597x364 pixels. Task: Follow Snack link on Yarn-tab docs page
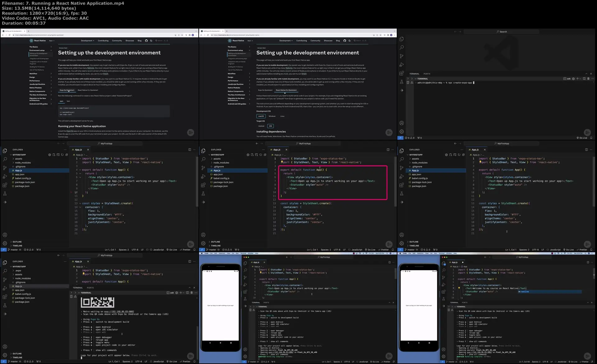(x=106, y=74)
